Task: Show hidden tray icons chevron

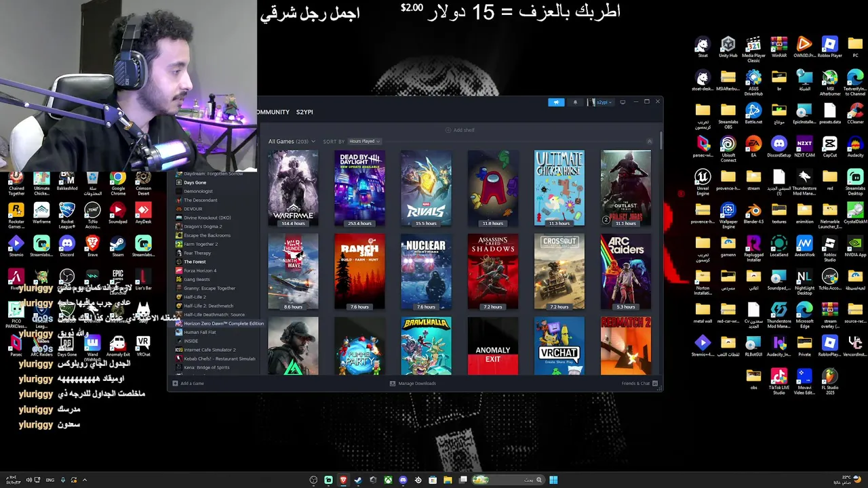Action: pos(84,480)
